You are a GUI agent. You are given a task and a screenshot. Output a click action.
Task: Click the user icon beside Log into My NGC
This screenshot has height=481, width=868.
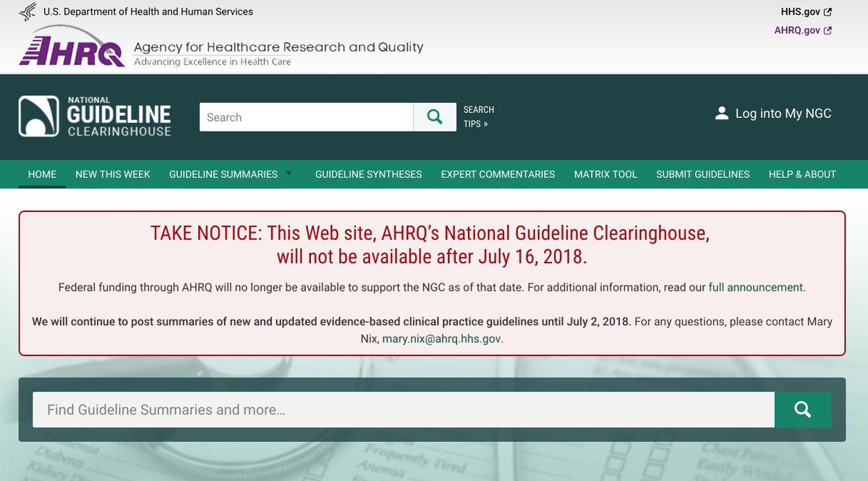tap(721, 114)
